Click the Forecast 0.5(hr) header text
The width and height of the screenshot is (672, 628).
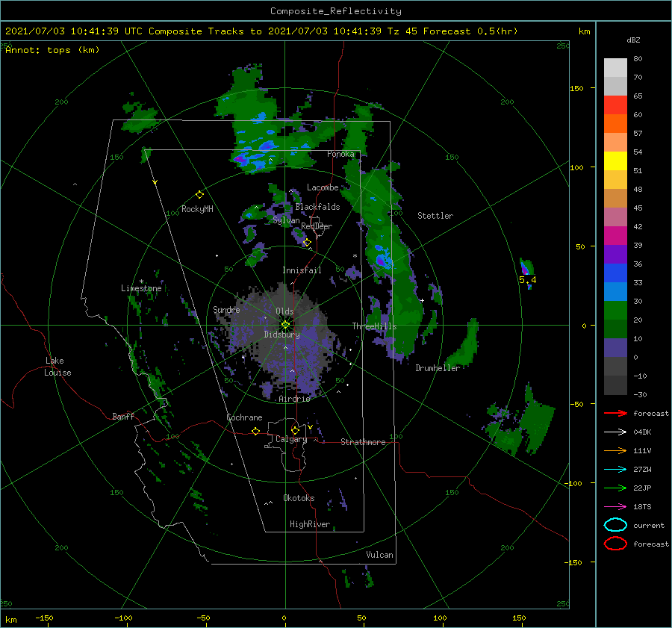(470, 31)
